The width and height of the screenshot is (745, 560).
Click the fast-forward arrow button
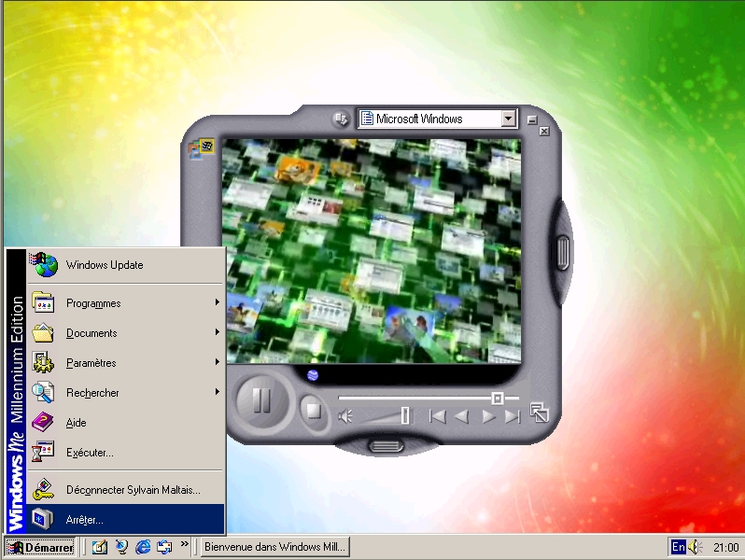(487, 416)
